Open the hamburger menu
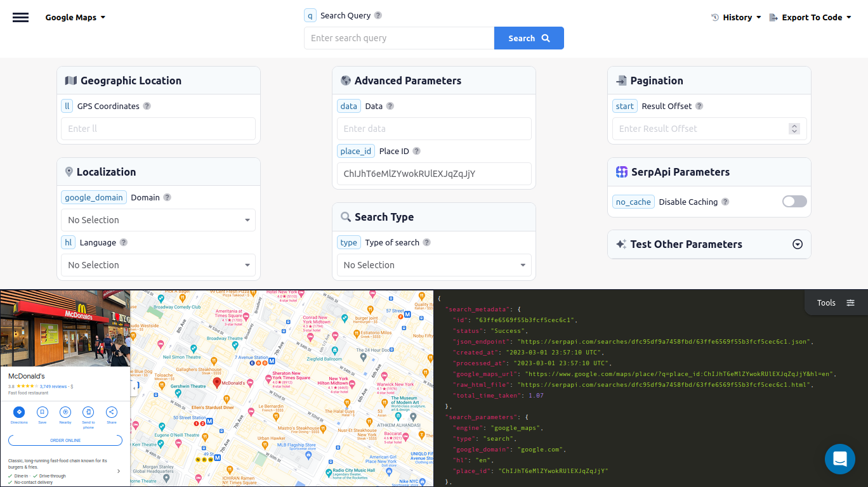The image size is (868, 487). click(21, 17)
